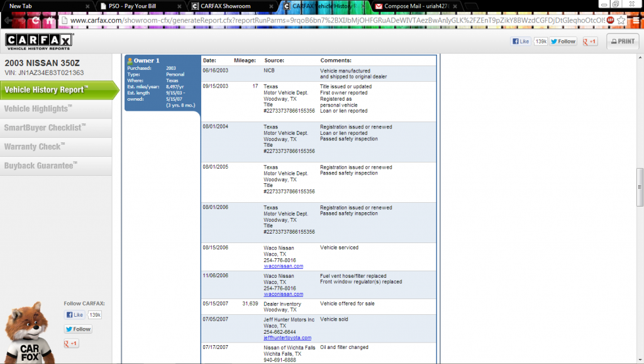Open Vehicle Highlights section
This screenshot has height=364, width=644.
pyautogui.click(x=56, y=109)
